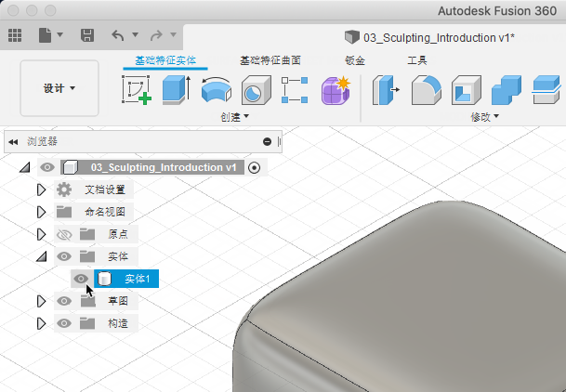Expand the 命名视图 folder

(x=41, y=212)
